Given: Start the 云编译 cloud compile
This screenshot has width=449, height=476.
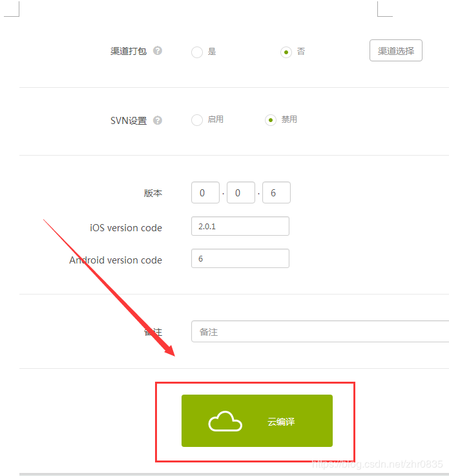Looking at the screenshot, I should tap(257, 420).
